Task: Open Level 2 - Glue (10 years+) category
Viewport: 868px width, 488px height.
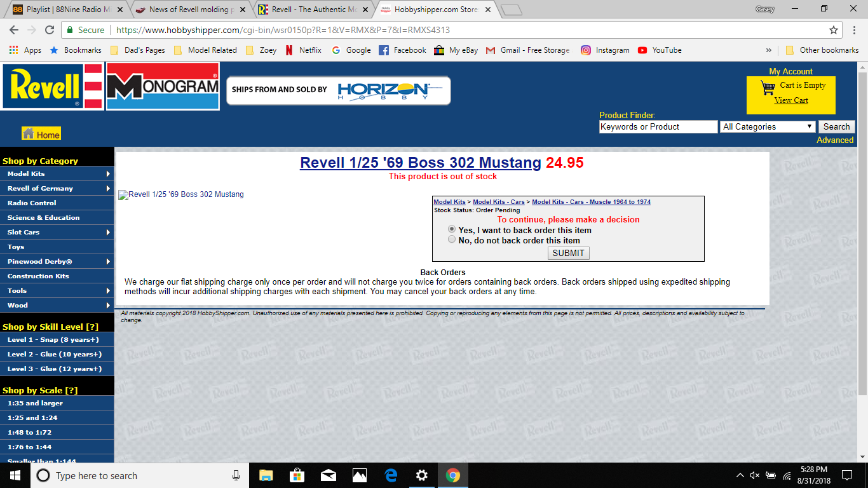Action: [55, 354]
